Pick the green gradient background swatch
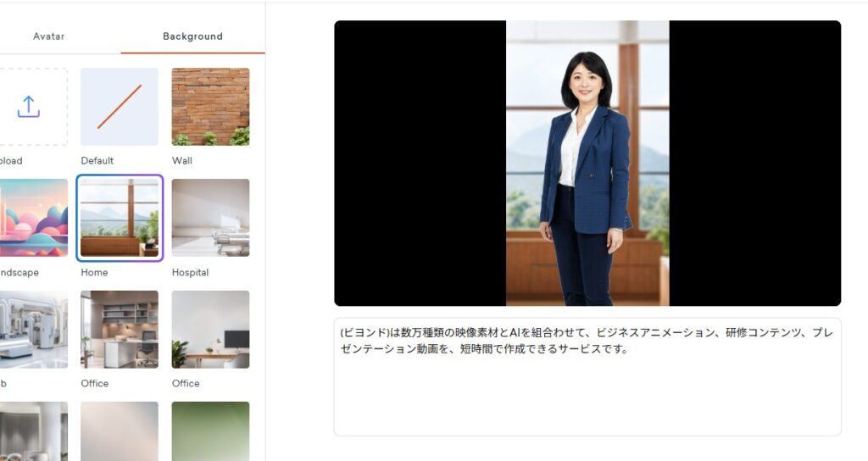Screen dimensions: 868x461 tap(210, 431)
